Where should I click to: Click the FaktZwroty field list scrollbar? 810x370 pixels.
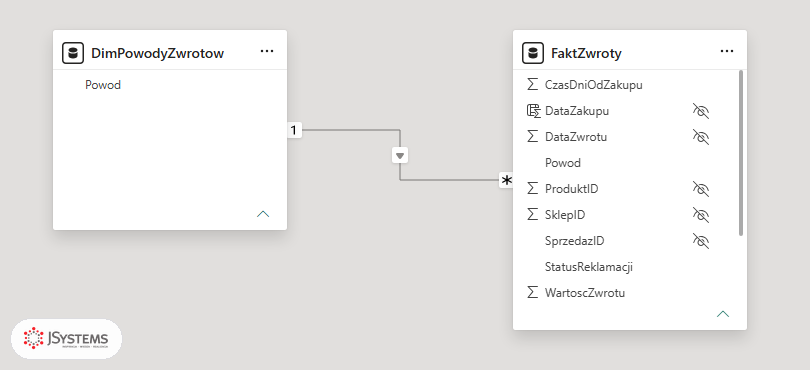tap(741, 153)
